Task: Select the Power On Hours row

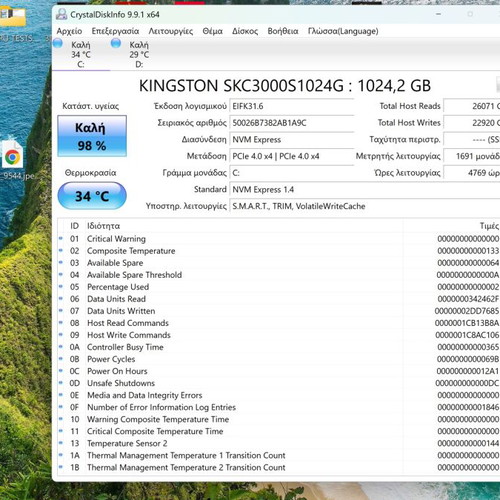Action: click(279, 371)
